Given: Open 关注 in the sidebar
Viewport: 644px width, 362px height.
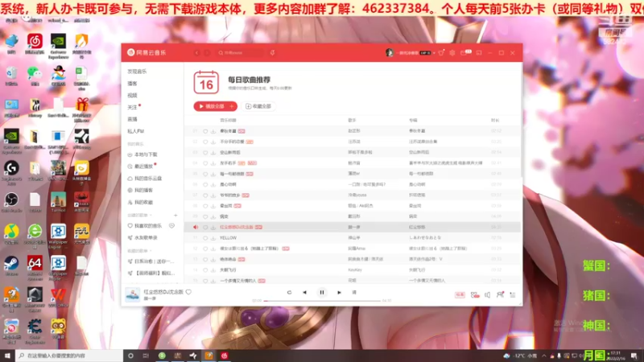Looking at the screenshot, I should tap(132, 107).
